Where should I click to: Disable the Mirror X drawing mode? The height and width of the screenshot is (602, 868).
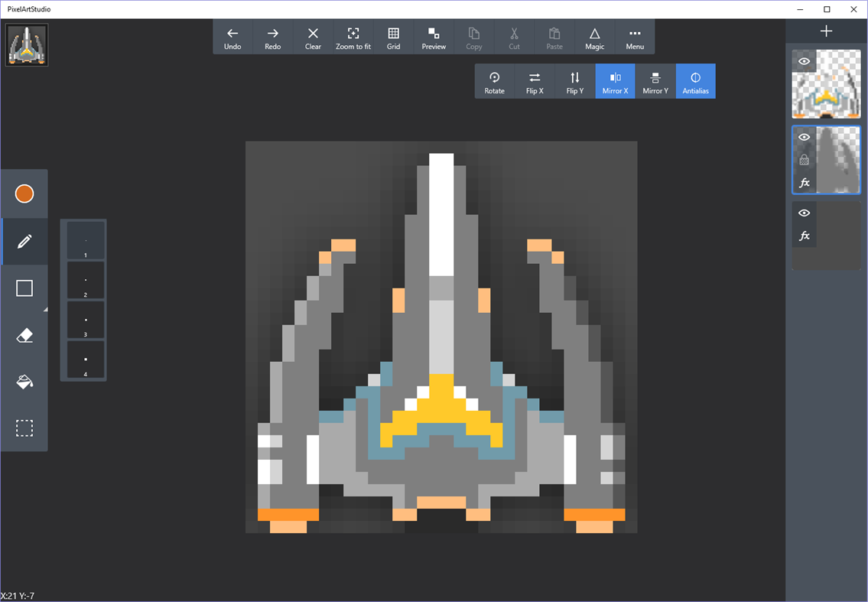pyautogui.click(x=615, y=81)
